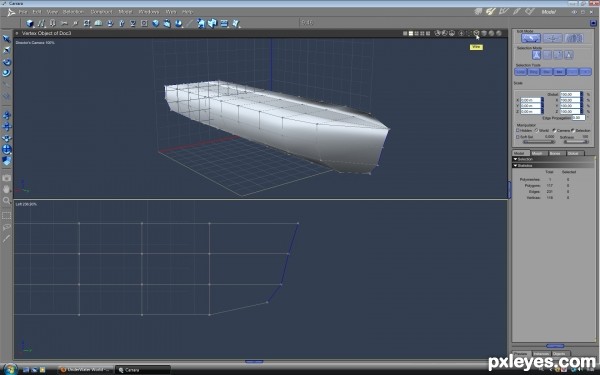Switch to the Carrara taskbar button
The width and height of the screenshot is (600, 375).
pyautogui.click(x=142, y=370)
